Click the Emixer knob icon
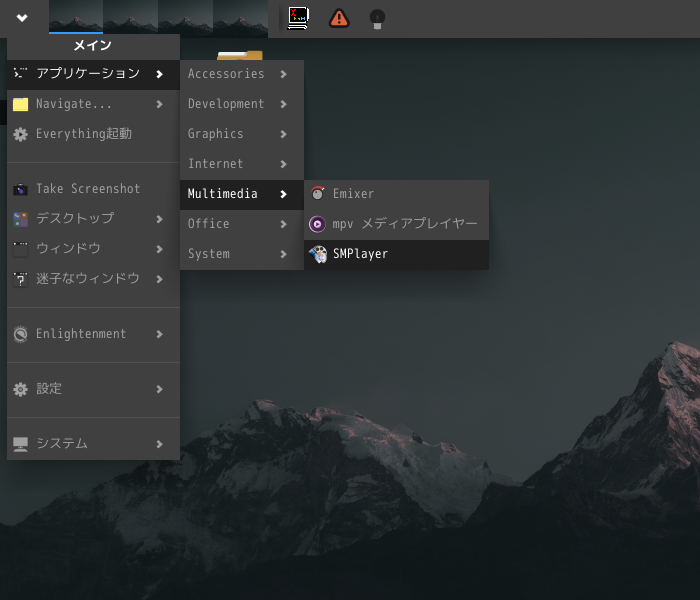This screenshot has height=600, width=700. [318, 193]
